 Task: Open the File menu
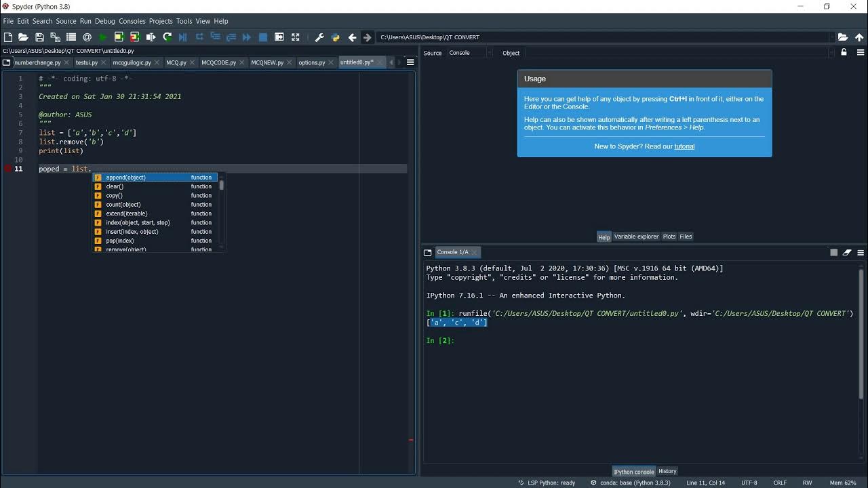[8, 21]
